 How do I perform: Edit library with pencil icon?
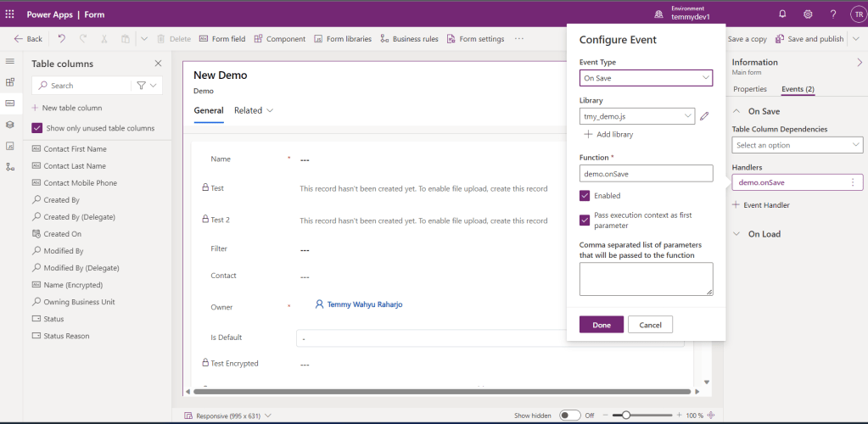coord(704,116)
